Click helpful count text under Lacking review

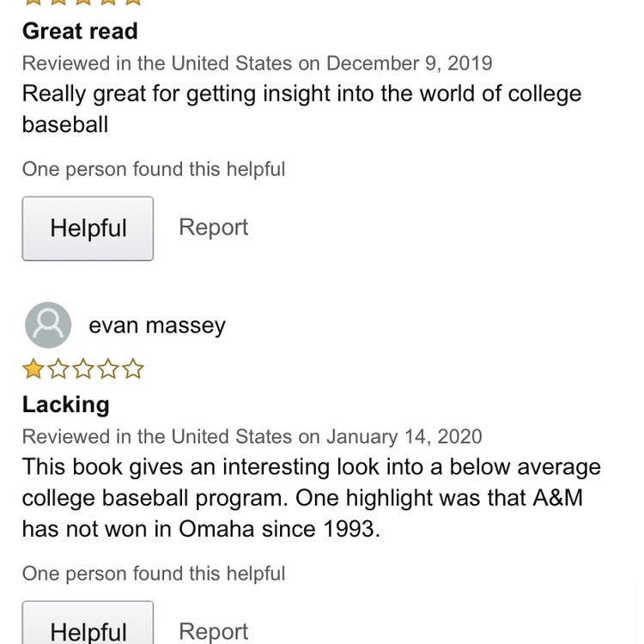tap(154, 574)
